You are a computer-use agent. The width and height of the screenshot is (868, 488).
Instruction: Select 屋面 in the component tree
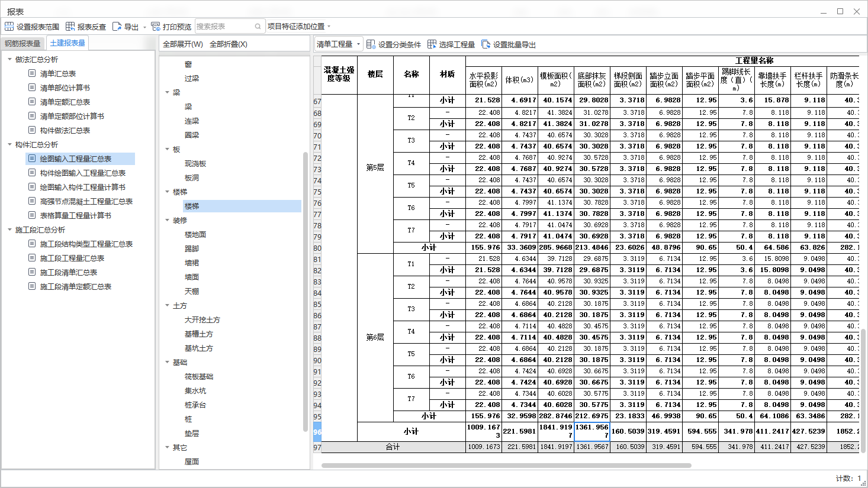(191, 461)
